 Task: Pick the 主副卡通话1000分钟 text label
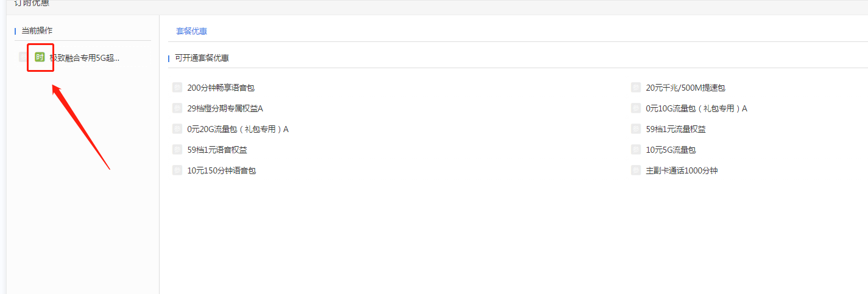tap(682, 170)
